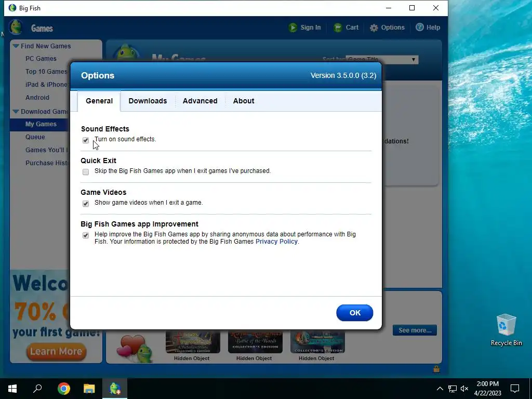Open the Sort by dropdown
532x399 pixels.
[382, 59]
